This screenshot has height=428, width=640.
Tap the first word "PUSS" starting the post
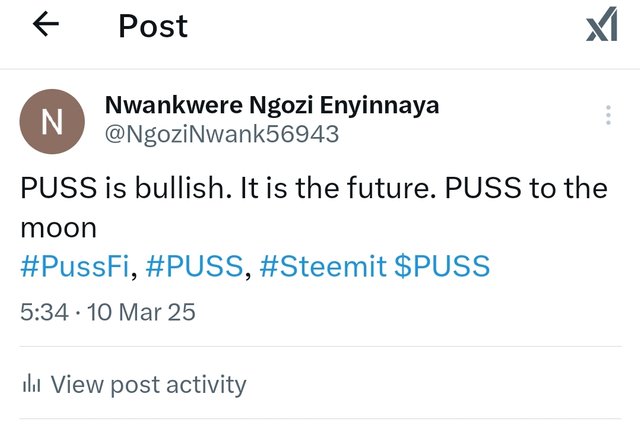pos(54,189)
